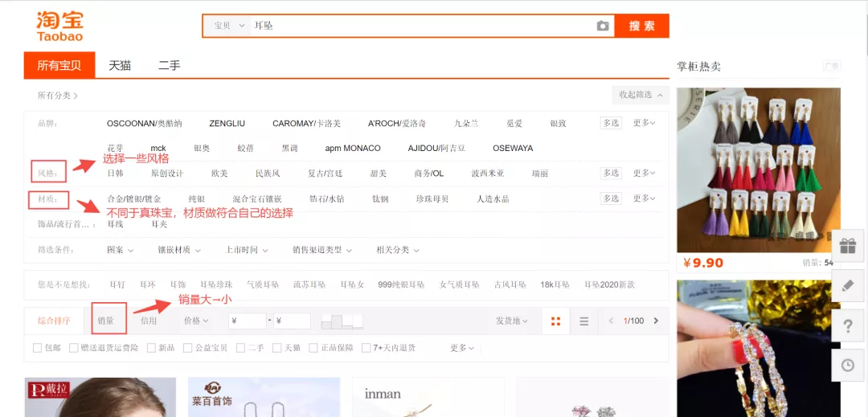Filter by 纯银 material
Image resolution: width=868 pixels, height=417 pixels.
(197, 198)
